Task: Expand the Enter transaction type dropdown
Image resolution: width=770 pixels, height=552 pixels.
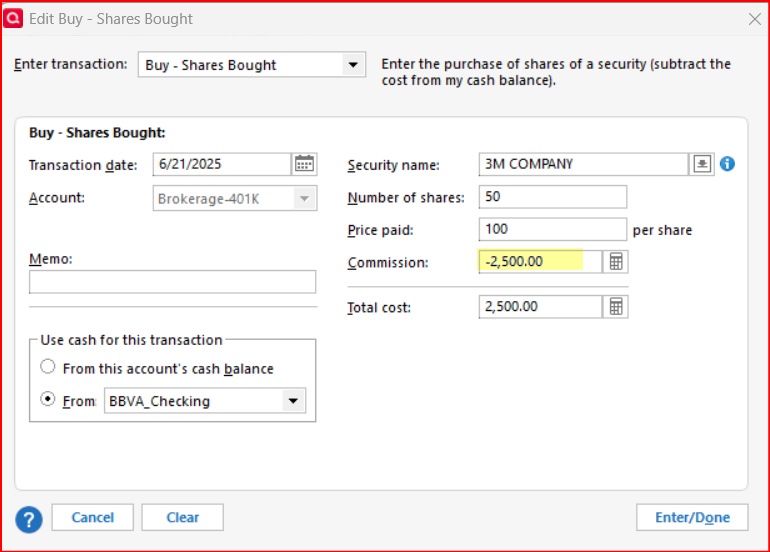Action: coord(353,65)
